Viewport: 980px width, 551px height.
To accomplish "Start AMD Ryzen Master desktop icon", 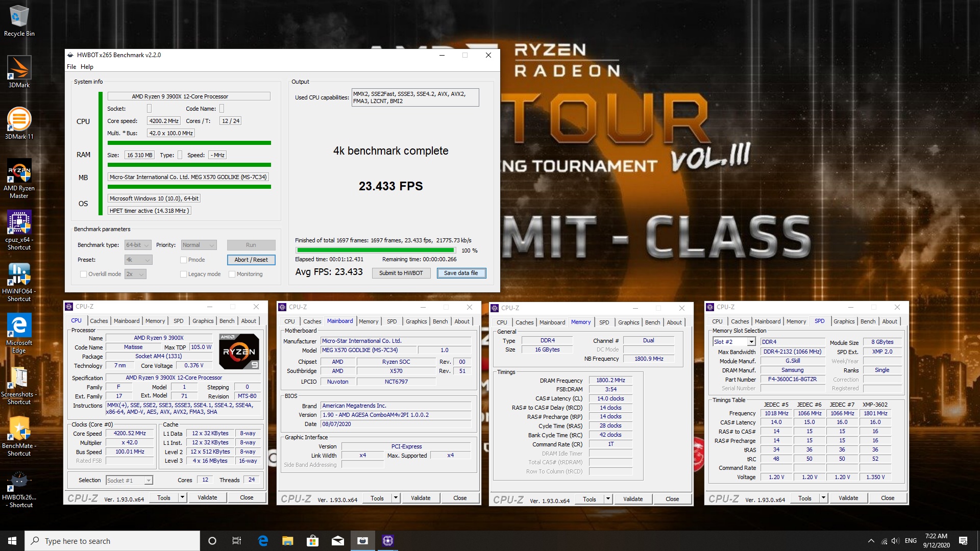I will (x=19, y=178).
